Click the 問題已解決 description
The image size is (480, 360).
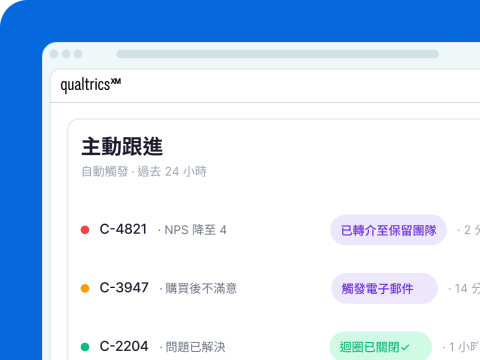pos(195,347)
